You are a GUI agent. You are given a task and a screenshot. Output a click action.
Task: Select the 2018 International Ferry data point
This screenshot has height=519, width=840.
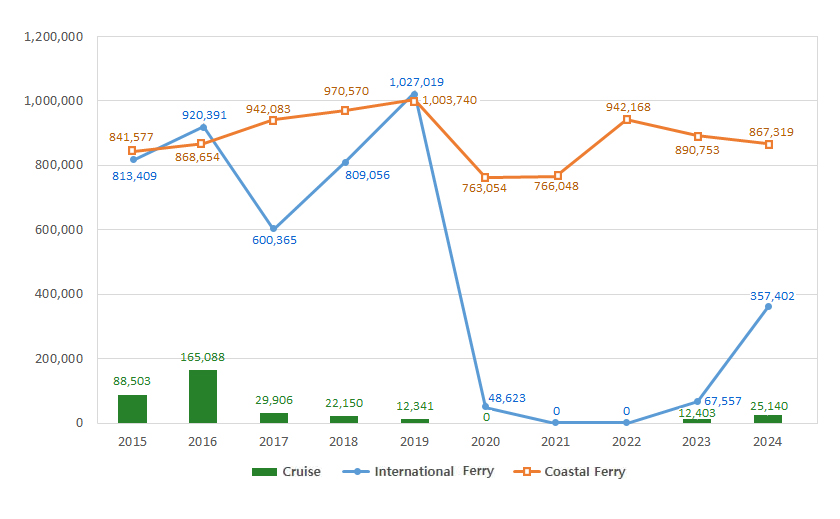tap(345, 162)
